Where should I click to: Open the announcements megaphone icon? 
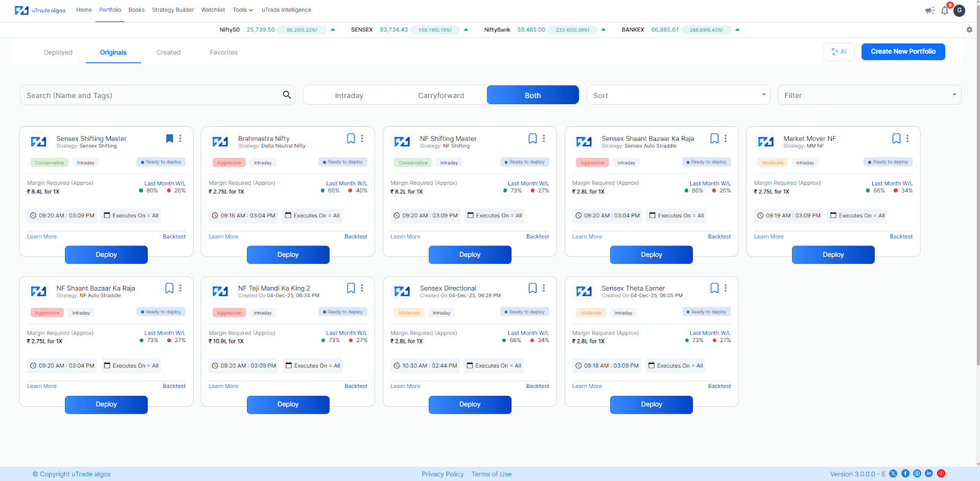pos(930,10)
